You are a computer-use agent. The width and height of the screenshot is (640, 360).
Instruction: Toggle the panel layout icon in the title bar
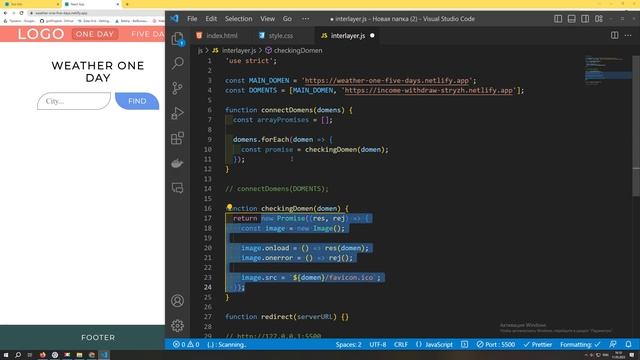[571, 19]
